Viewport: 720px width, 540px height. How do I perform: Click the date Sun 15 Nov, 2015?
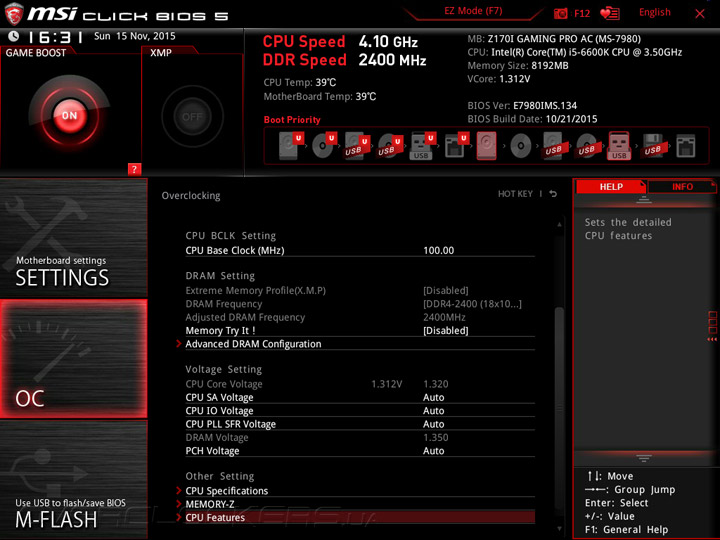[x=135, y=36]
